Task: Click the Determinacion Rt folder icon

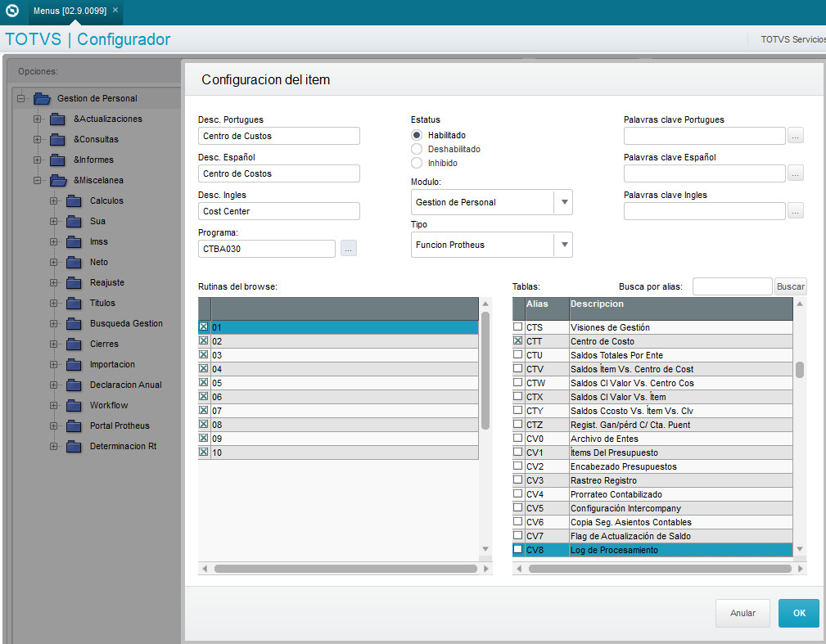Action: click(x=74, y=447)
